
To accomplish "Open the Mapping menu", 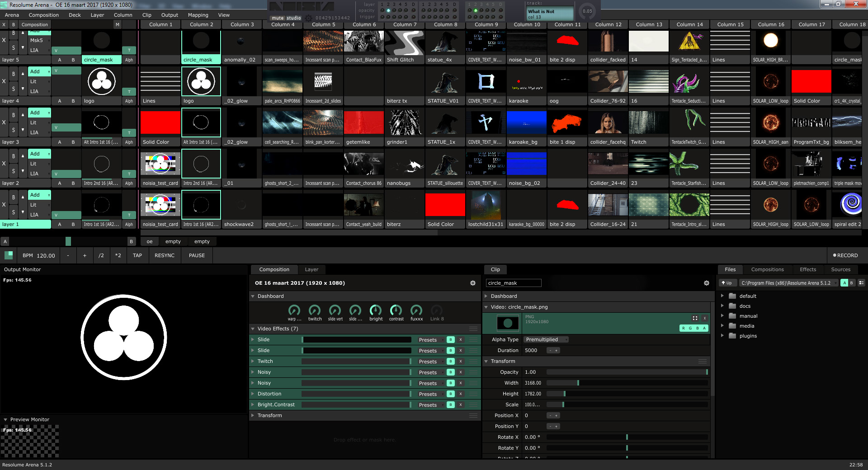I will (x=198, y=15).
